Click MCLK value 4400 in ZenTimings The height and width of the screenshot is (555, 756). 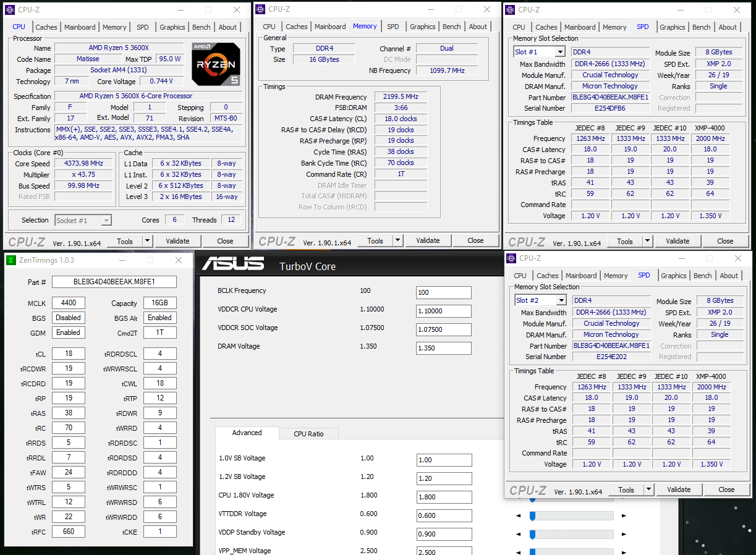pyautogui.click(x=69, y=303)
